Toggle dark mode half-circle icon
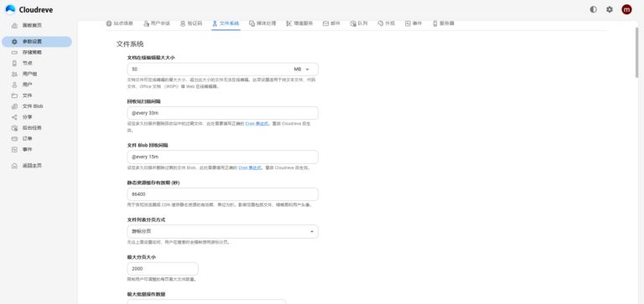The height and width of the screenshot is (304, 644). coord(593,9)
